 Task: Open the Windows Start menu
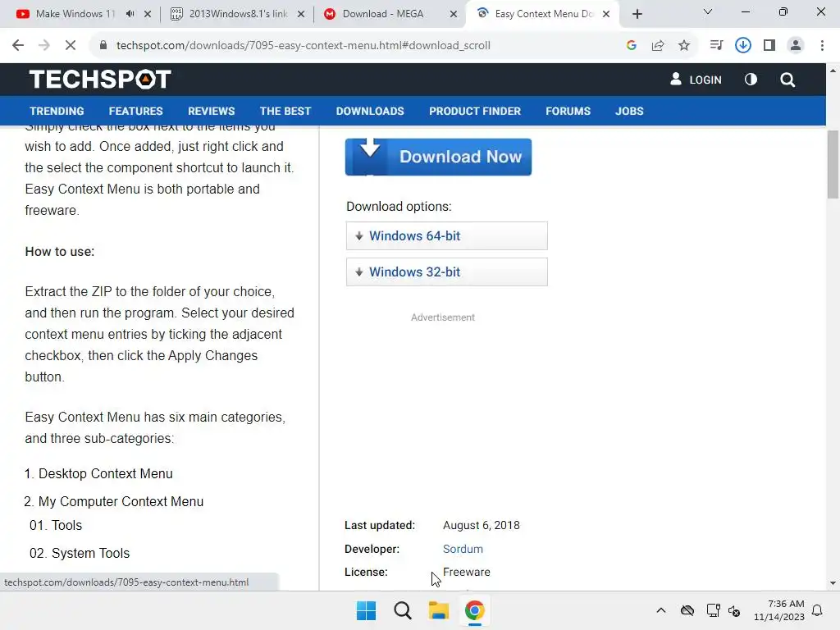coord(367,610)
